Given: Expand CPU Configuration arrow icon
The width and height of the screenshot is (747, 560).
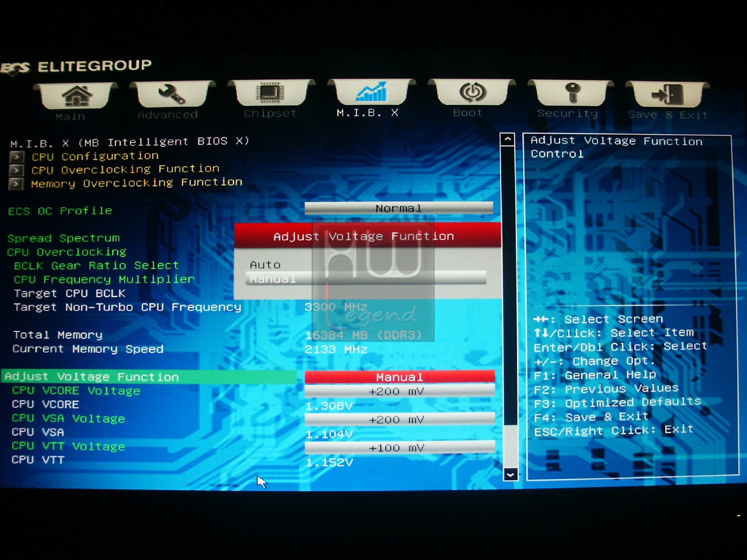Looking at the screenshot, I should click(x=17, y=157).
